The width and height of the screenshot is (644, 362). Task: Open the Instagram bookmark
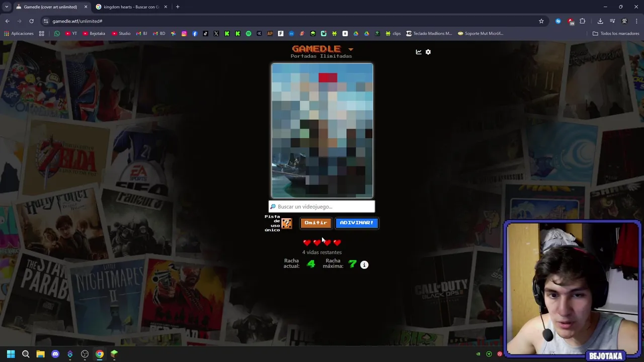[184, 34]
